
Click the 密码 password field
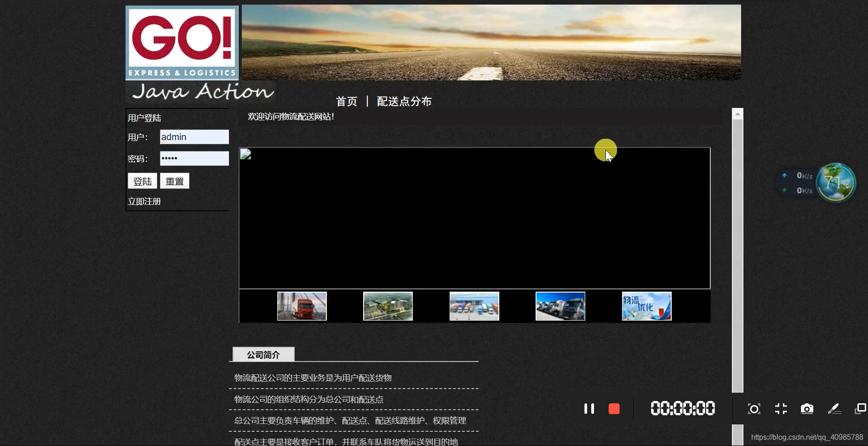(x=194, y=158)
